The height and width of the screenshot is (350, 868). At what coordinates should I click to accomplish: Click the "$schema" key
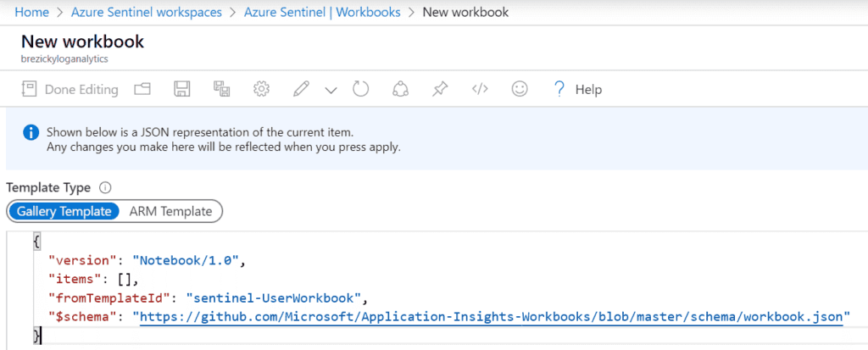(x=82, y=317)
